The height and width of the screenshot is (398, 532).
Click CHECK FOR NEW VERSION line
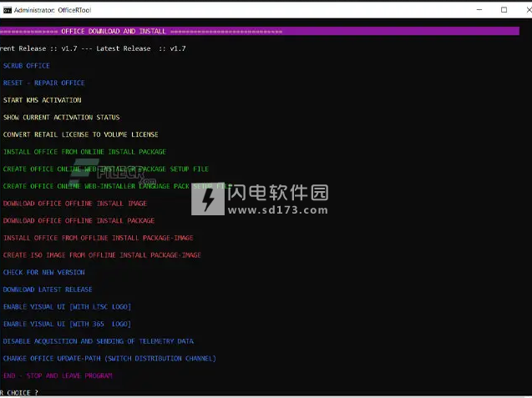43,273
